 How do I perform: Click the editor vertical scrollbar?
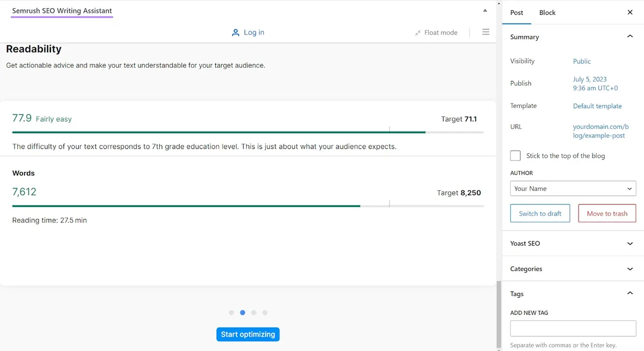pyautogui.click(x=499, y=315)
